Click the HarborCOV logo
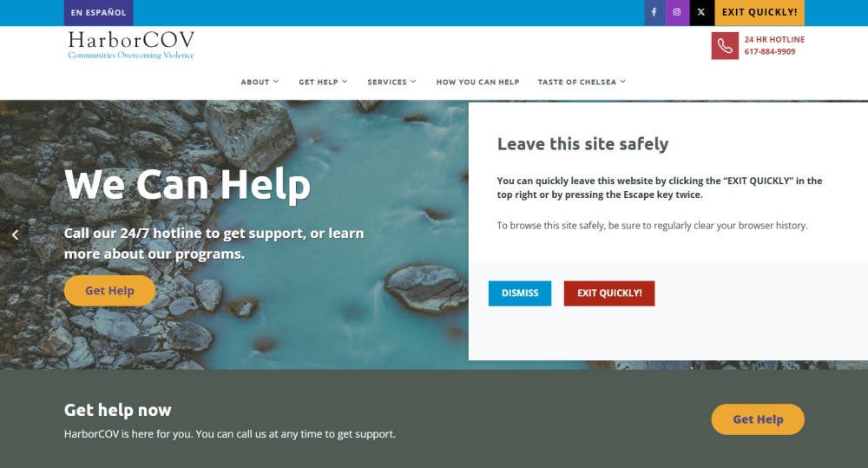Image resolution: width=868 pixels, height=468 pixels. click(x=131, y=45)
